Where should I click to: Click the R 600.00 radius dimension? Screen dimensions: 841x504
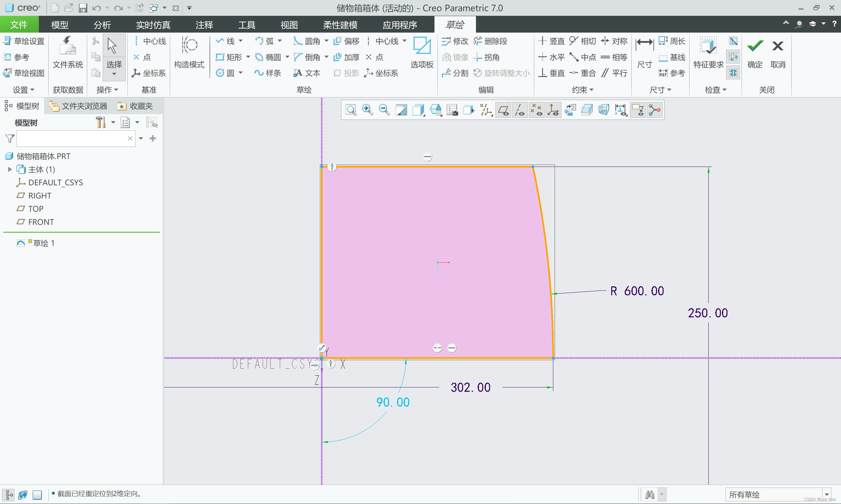coord(637,291)
